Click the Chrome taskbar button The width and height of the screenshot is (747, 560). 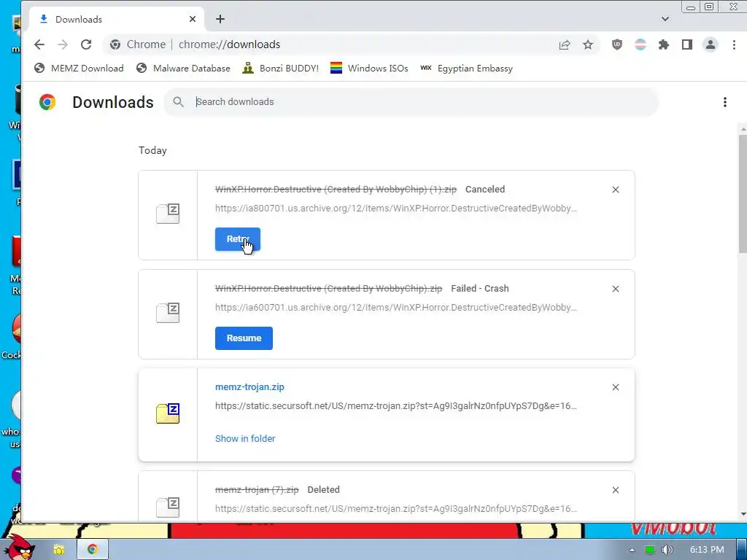pos(93,549)
